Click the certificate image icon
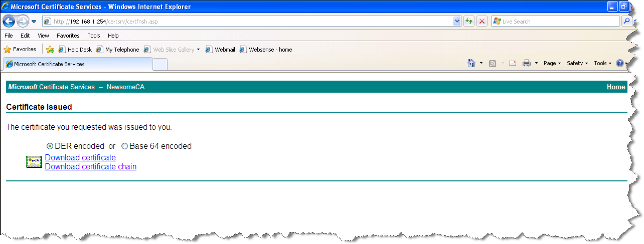The height and width of the screenshot is (244, 644). click(34, 161)
